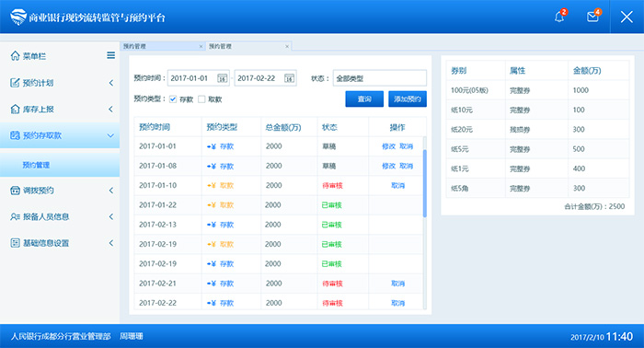Click the 报备人员信息 person icon
Image resolution: width=644 pixels, height=348 pixels.
tap(15, 216)
